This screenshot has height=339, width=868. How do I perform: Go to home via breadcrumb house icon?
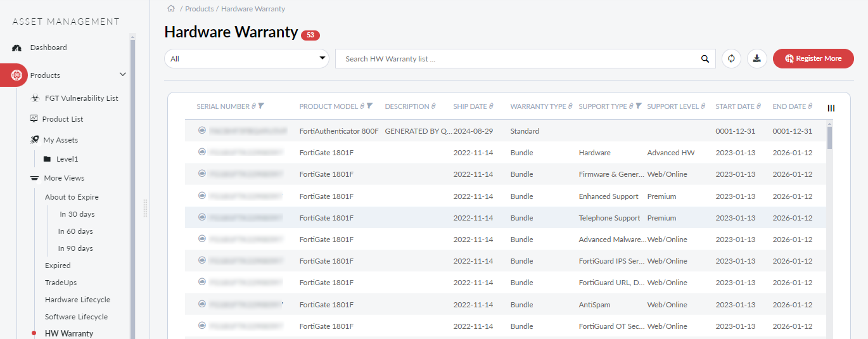click(x=170, y=8)
